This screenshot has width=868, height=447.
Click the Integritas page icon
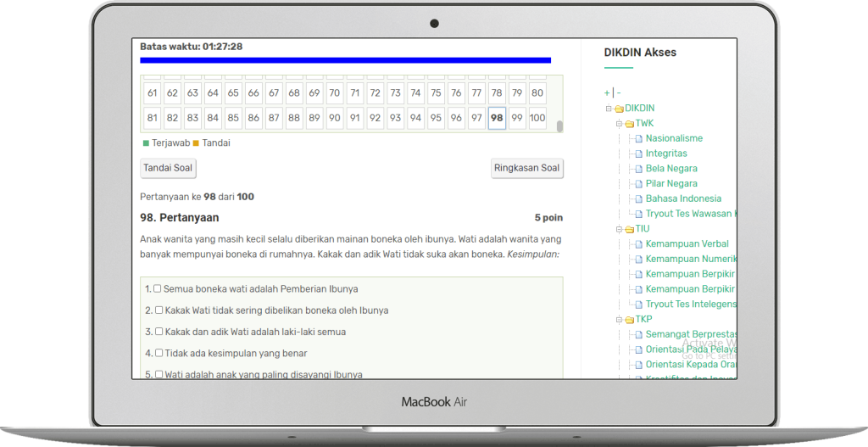[639, 154]
